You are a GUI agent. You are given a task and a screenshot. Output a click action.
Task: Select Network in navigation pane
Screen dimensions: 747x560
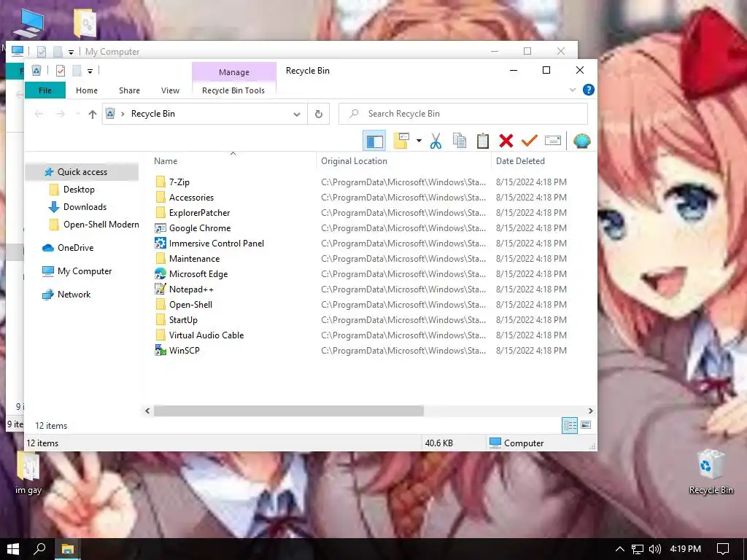pyautogui.click(x=74, y=295)
